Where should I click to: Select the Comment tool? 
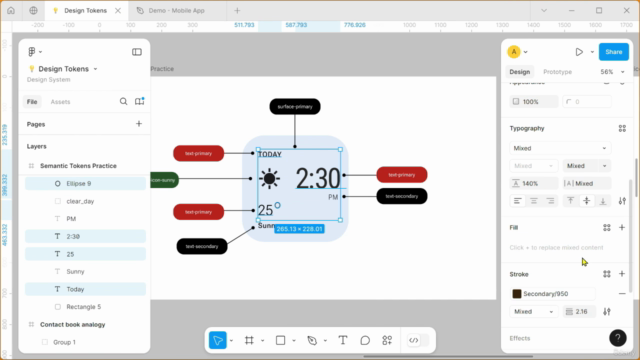click(x=365, y=340)
